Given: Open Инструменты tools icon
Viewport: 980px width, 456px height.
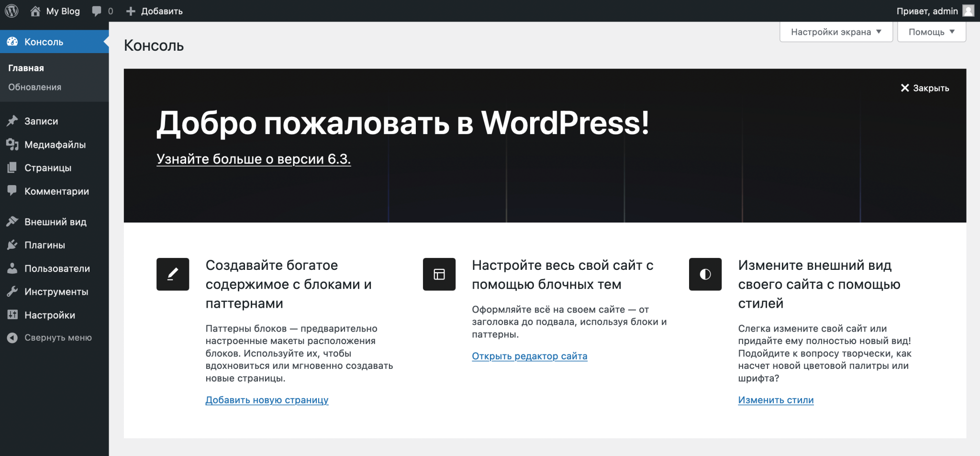Looking at the screenshot, I should tap(13, 291).
